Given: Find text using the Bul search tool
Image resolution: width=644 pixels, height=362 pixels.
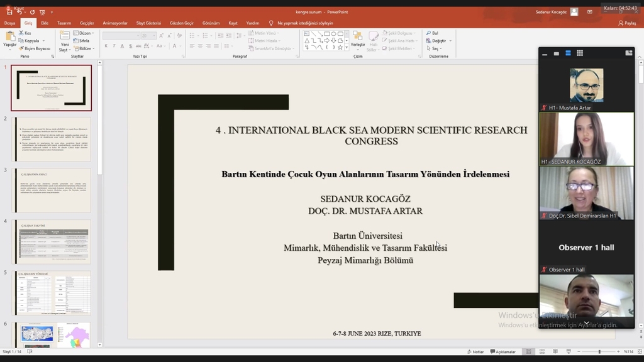Looking at the screenshot, I should pyautogui.click(x=433, y=33).
